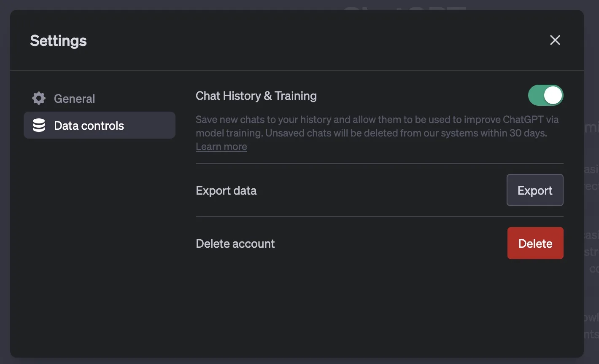Click the Delete account label
Viewport: 599px width, 364px height.
pyautogui.click(x=235, y=244)
